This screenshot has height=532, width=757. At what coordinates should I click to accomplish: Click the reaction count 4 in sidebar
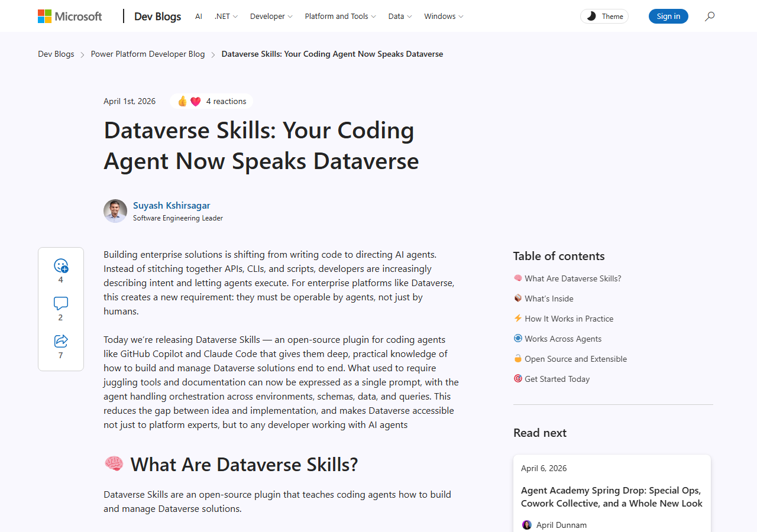coord(60,280)
